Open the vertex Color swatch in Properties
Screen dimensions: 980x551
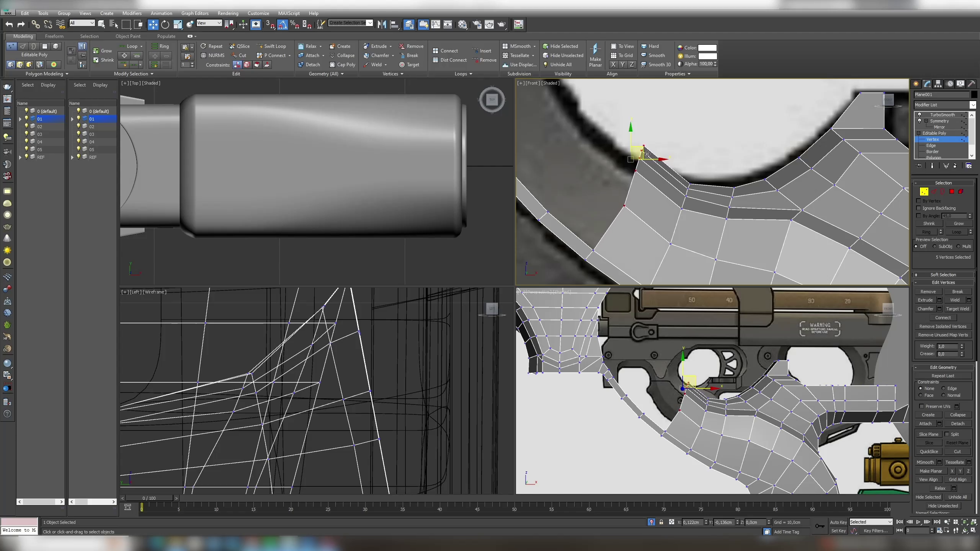[x=707, y=47]
